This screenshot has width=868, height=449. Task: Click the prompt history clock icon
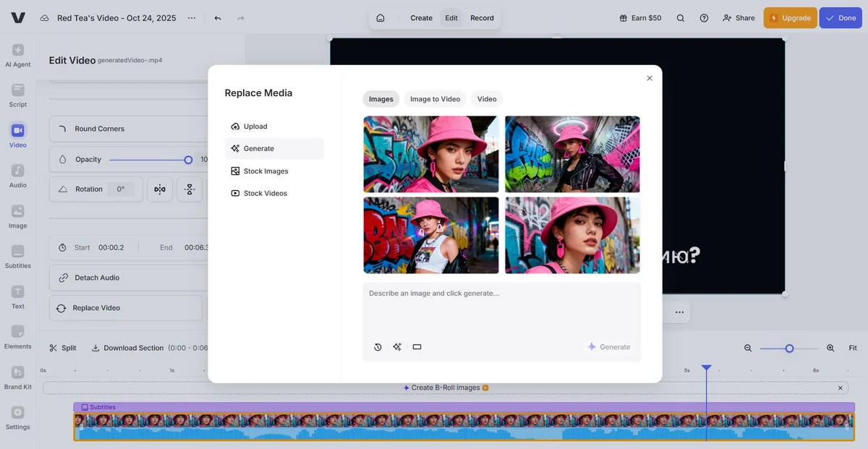[x=378, y=347]
